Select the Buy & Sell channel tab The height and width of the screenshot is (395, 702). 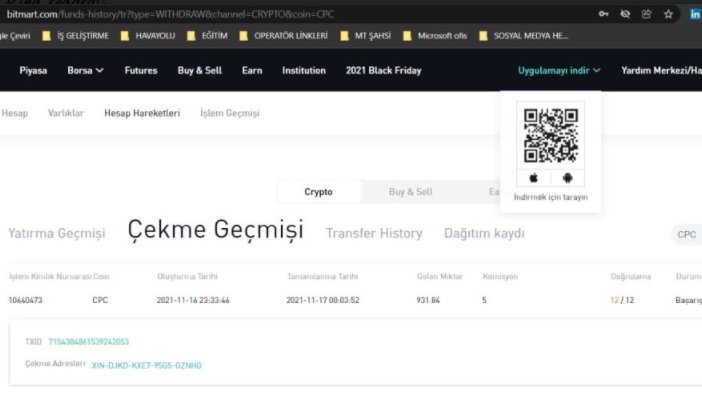(x=411, y=192)
